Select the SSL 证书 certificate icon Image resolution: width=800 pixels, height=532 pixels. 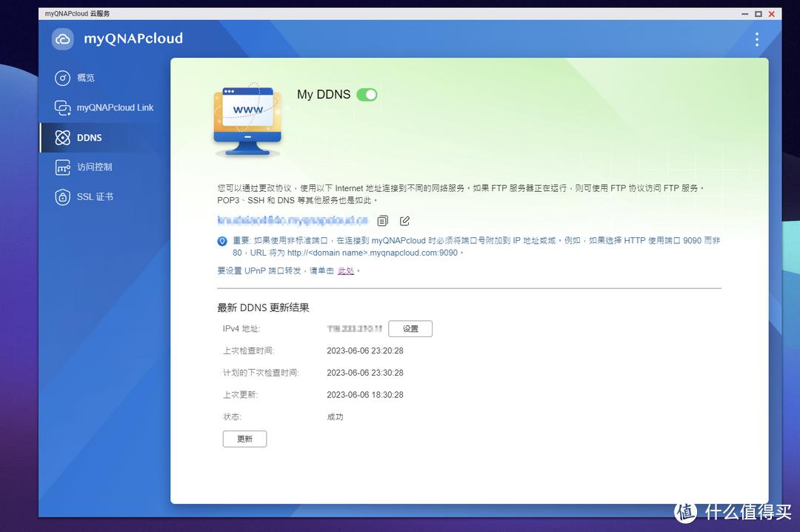pos(63,196)
